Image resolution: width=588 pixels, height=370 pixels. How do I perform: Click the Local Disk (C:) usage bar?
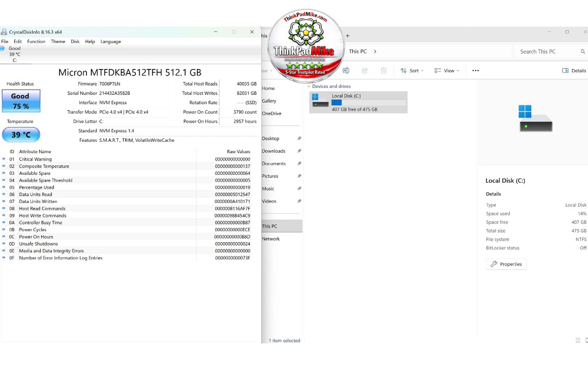pos(369,103)
